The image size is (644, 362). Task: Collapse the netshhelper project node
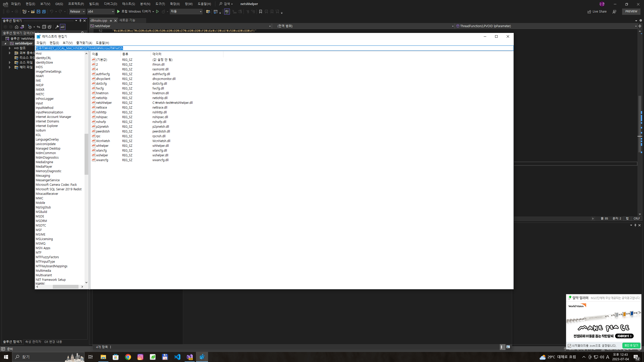coord(5,43)
